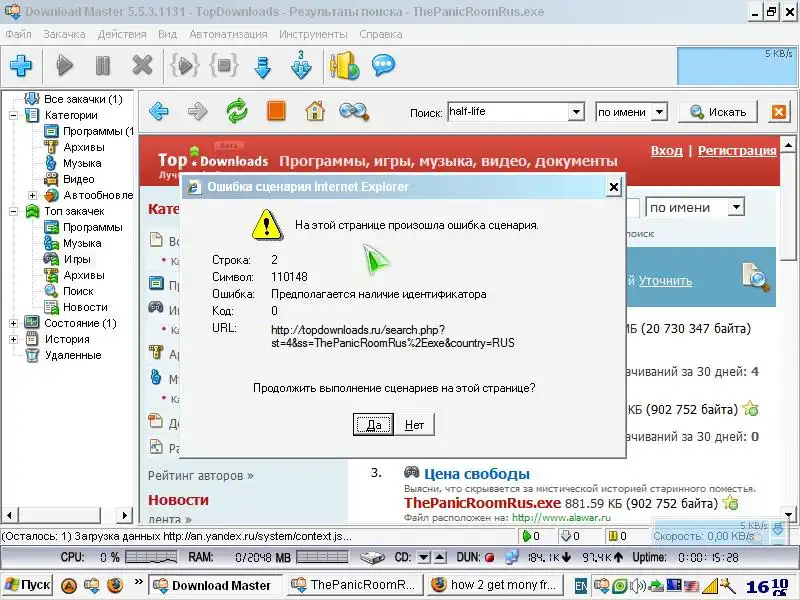Go forward in the embedded browser
Viewport: 800px width, 600px height.
point(197,111)
